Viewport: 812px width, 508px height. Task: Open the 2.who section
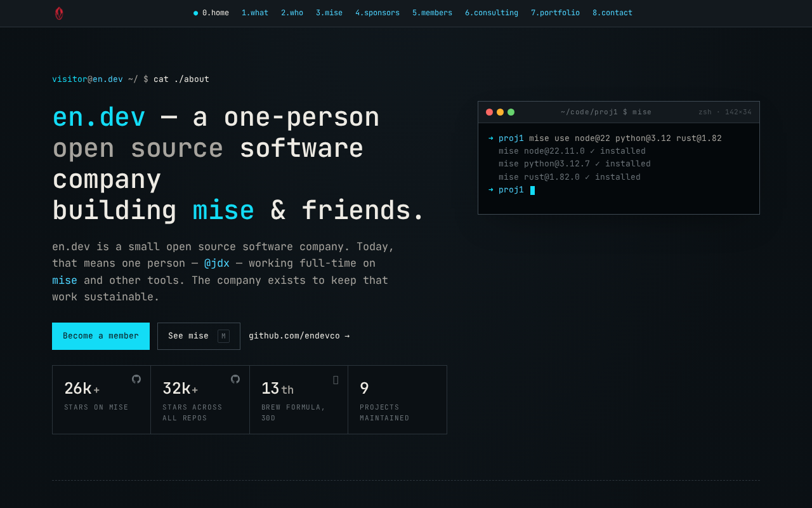[292, 13]
